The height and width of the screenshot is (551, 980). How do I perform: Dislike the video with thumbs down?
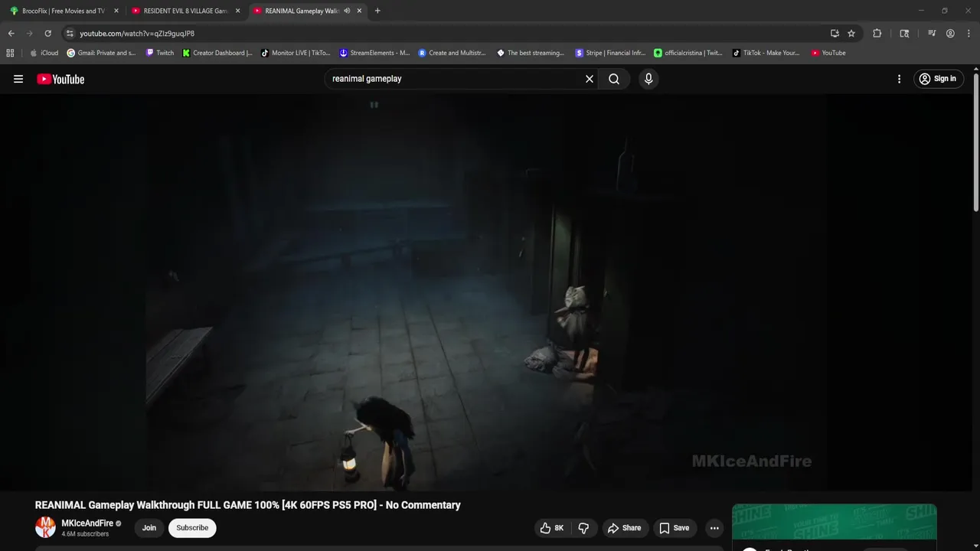click(x=584, y=528)
